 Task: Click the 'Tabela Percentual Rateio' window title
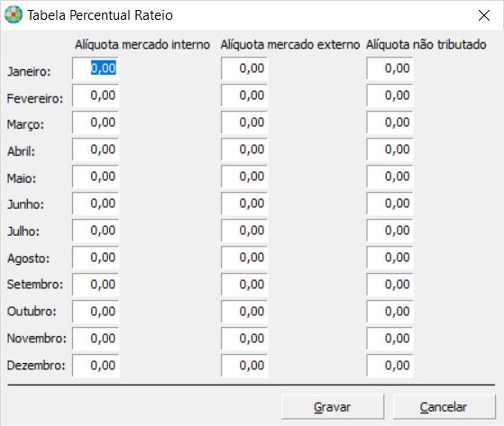coord(100,15)
